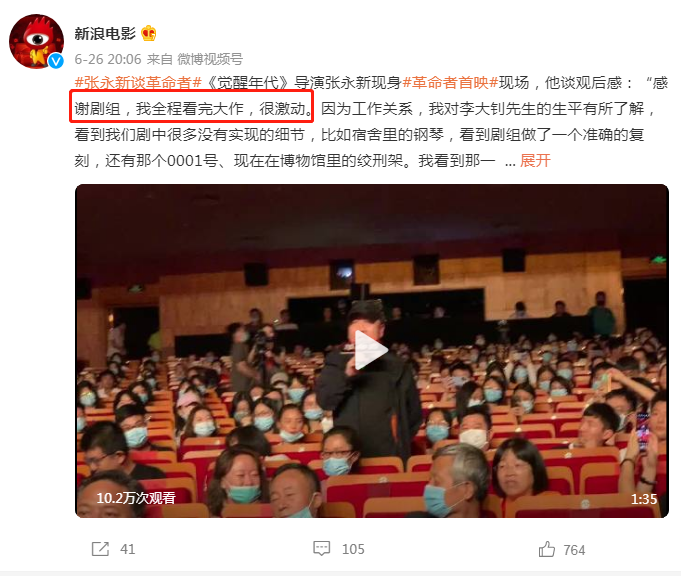Click the 764 like count
Viewport: 681px width, 576px height.
574,550
